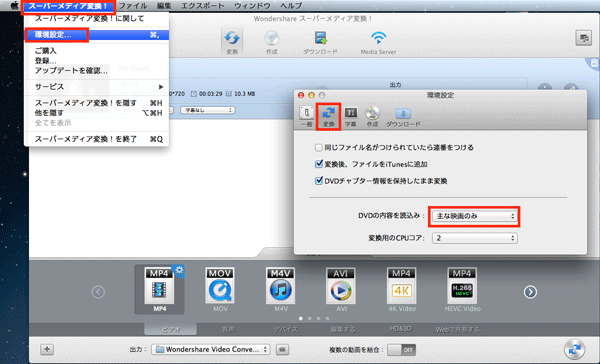Uncheck DVDチャプター情報を保持したまま変換
600x364 pixels.
[x=318, y=181]
